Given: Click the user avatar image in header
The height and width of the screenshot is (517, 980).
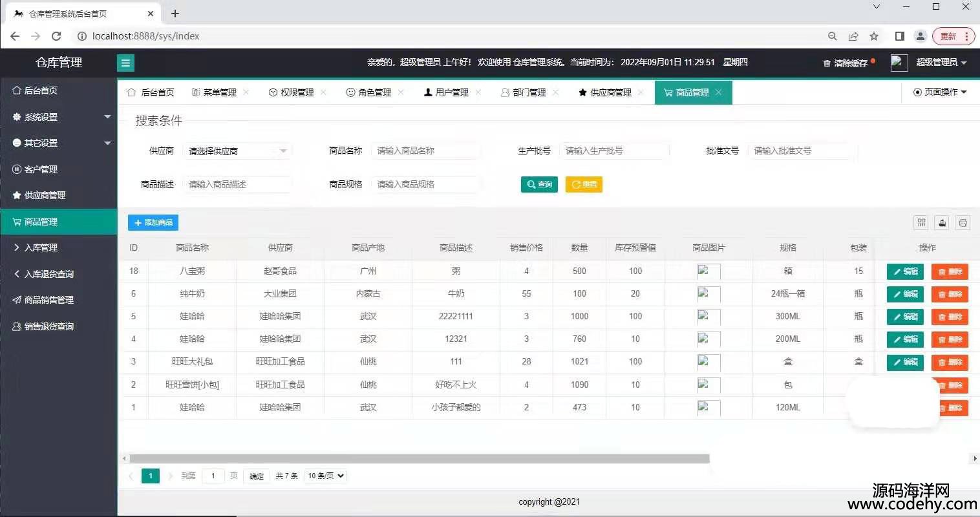Looking at the screenshot, I should click(899, 63).
